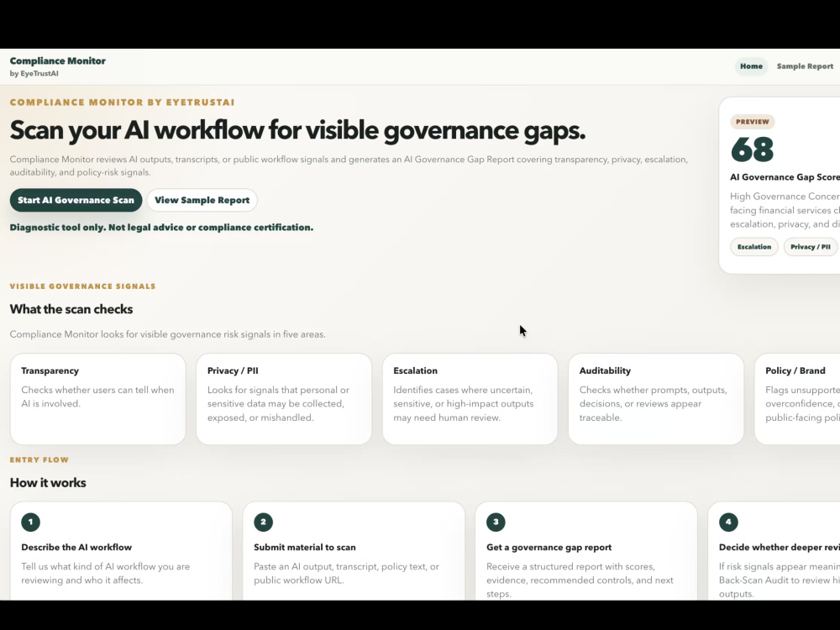The image size is (840, 630).
Task: Click the Compliance Monitor logo title
Action: (57, 61)
